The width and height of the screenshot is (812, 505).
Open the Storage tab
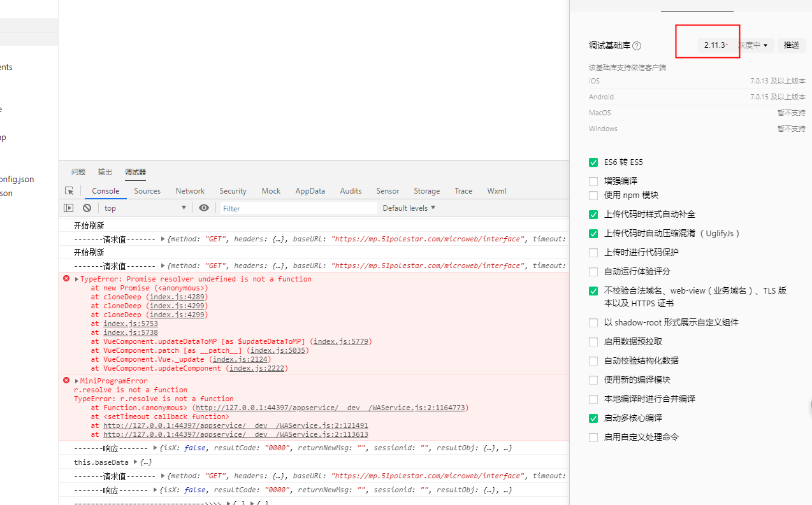[426, 191]
